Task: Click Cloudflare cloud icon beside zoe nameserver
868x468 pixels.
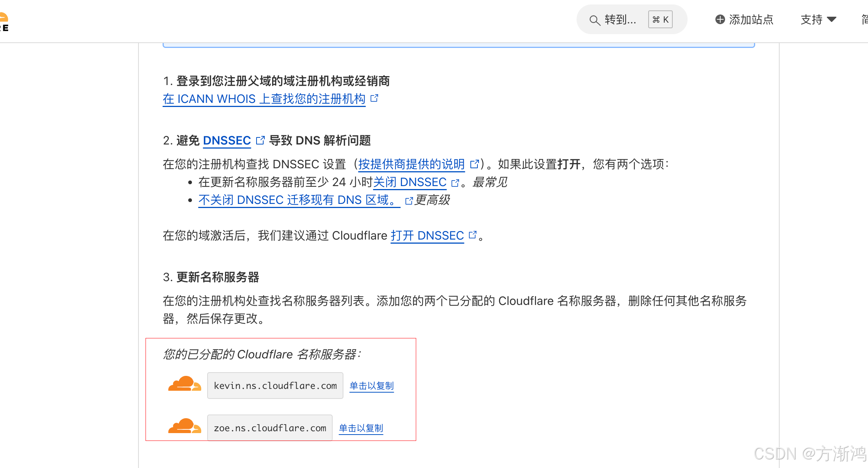Action: [185, 426]
